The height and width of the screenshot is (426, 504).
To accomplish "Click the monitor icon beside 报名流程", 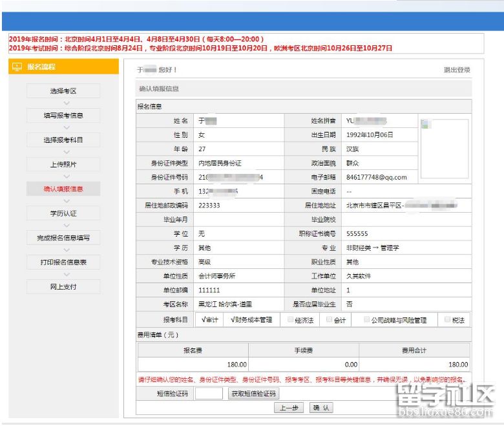I will pyautogui.click(x=17, y=67).
